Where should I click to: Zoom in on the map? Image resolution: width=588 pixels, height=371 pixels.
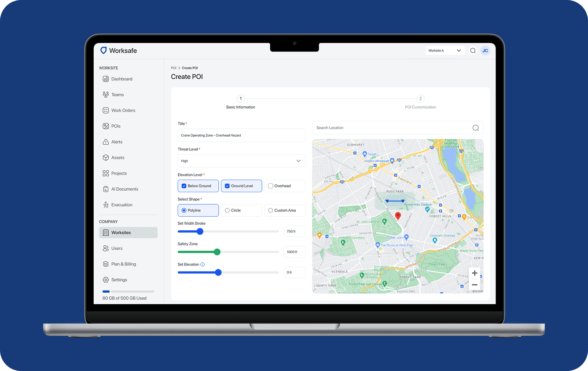tap(474, 273)
